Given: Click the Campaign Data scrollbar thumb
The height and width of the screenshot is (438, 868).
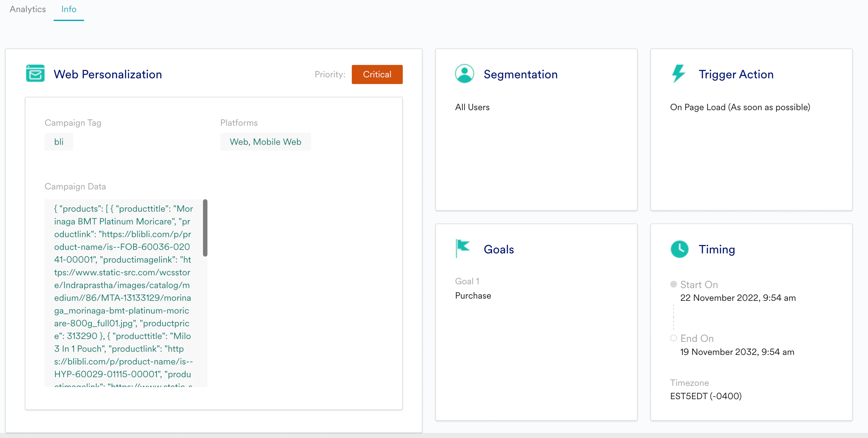Looking at the screenshot, I should 205,228.
